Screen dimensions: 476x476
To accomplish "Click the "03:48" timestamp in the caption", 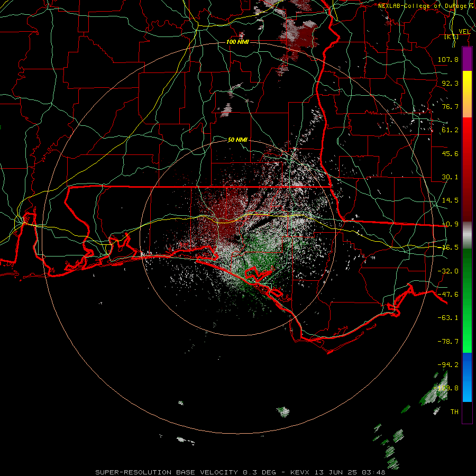I will pyautogui.click(x=374, y=472).
